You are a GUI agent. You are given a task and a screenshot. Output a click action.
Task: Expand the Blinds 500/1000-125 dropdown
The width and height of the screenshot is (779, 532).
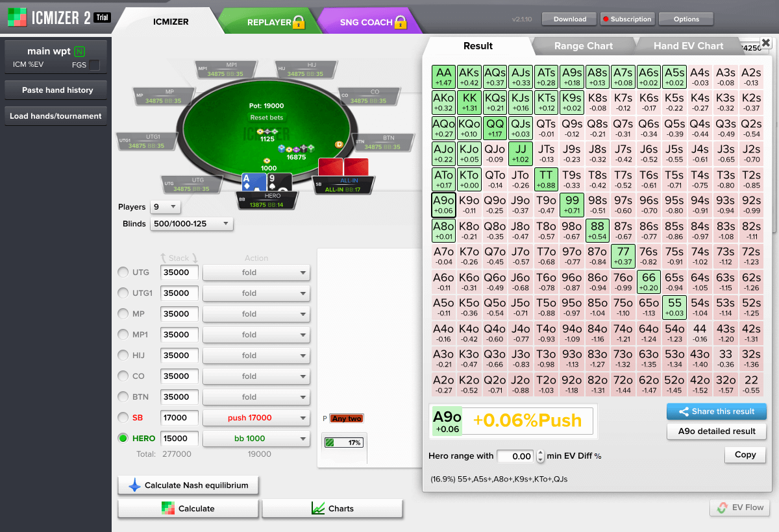pyautogui.click(x=192, y=224)
